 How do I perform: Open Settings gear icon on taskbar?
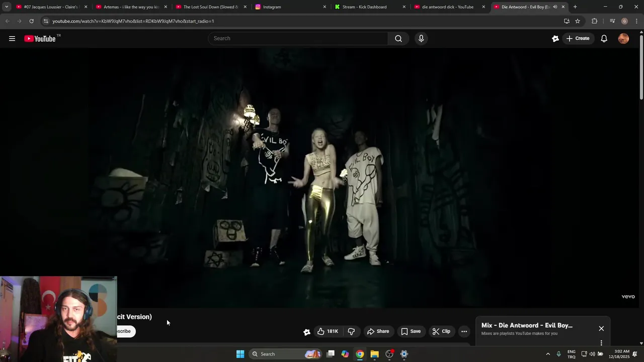click(404, 354)
